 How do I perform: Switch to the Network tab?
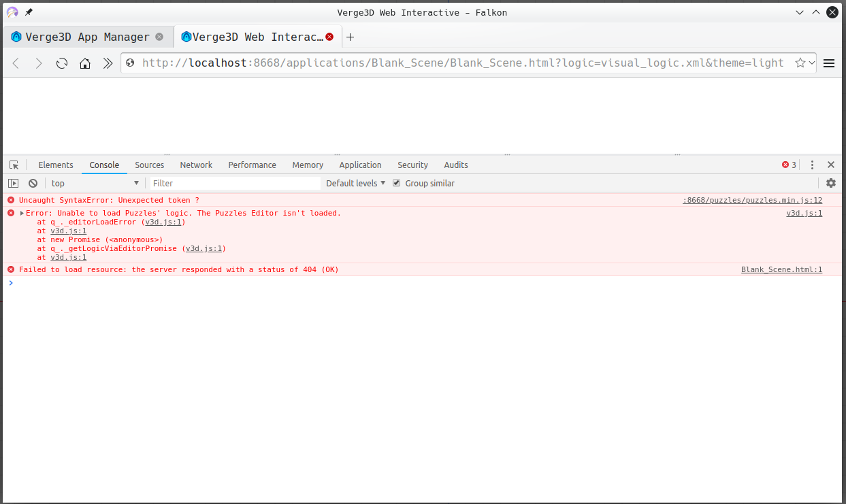[x=196, y=165]
